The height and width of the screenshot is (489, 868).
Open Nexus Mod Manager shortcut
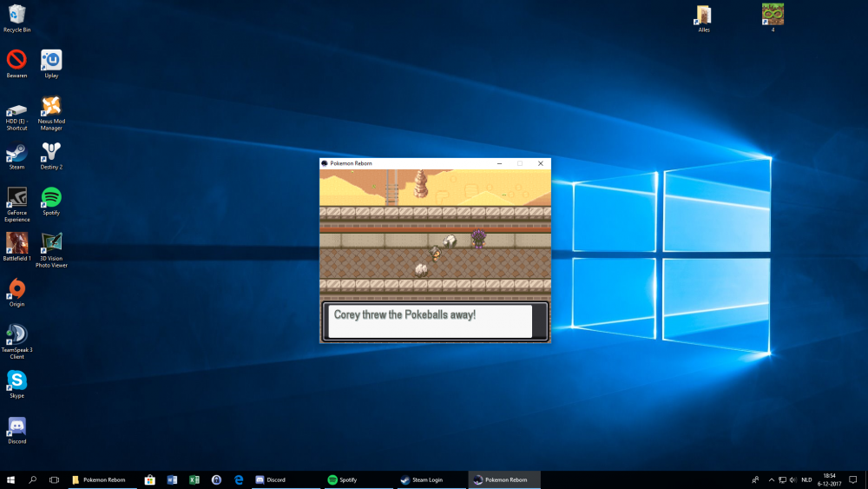pyautogui.click(x=51, y=107)
